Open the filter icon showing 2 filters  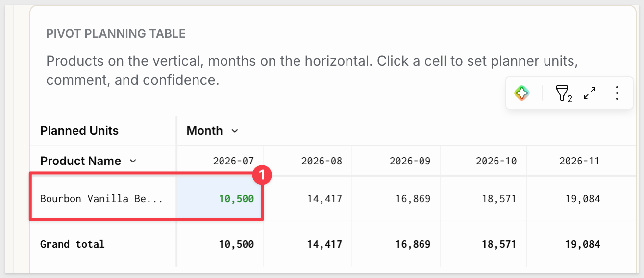pyautogui.click(x=564, y=93)
